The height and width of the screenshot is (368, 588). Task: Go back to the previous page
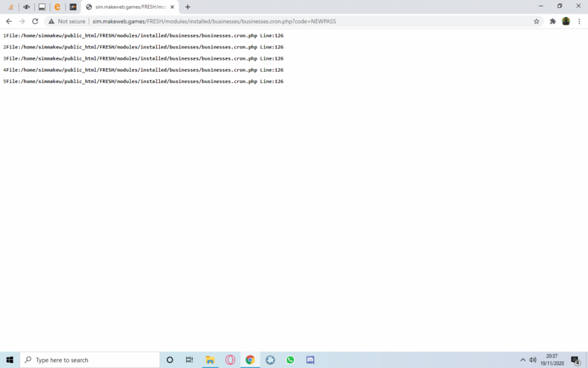click(9, 21)
